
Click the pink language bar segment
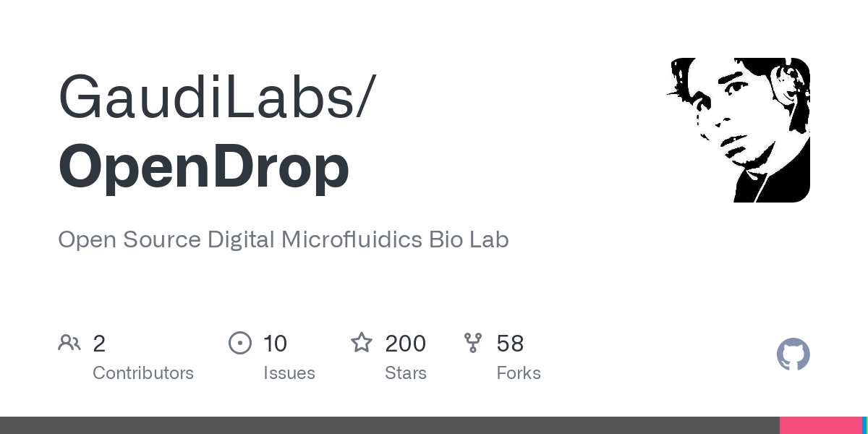(821, 425)
